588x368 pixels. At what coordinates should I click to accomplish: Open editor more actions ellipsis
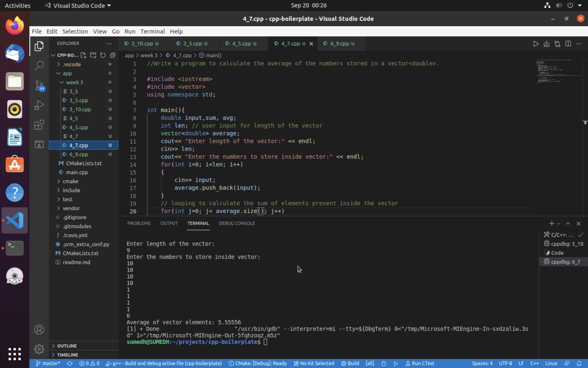579,44
